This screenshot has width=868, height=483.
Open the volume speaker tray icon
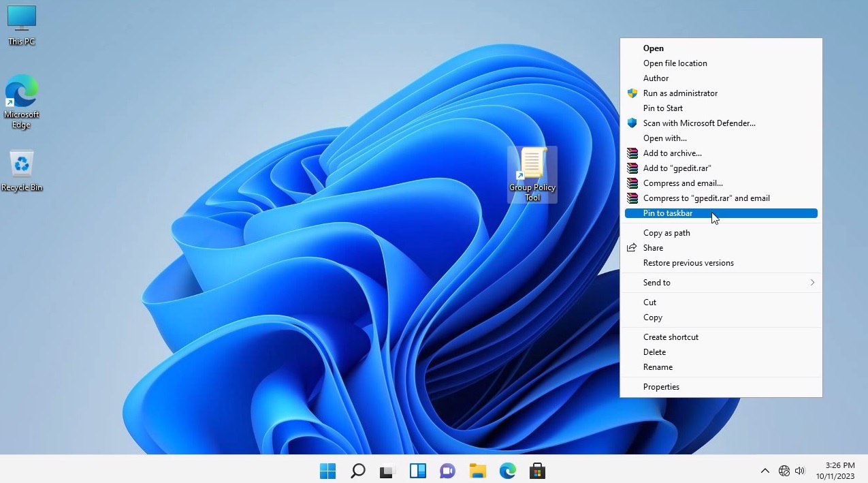(800, 471)
